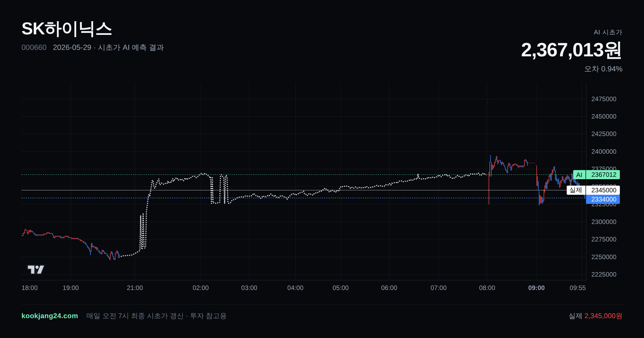Click the date text 2026-05-29 시초가 AI 예측 결과
The width and height of the screenshot is (644, 338).
click(108, 47)
